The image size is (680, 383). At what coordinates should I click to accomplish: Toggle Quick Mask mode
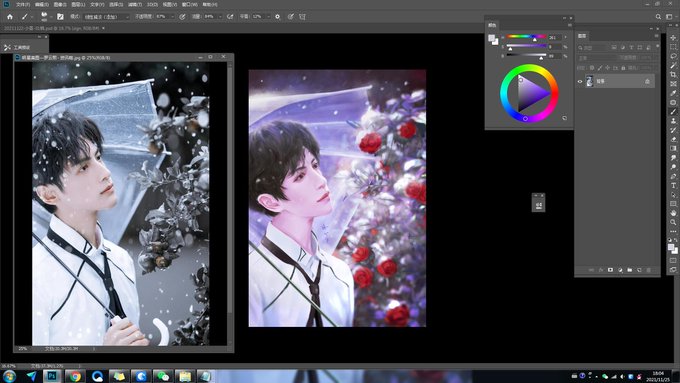click(x=673, y=260)
